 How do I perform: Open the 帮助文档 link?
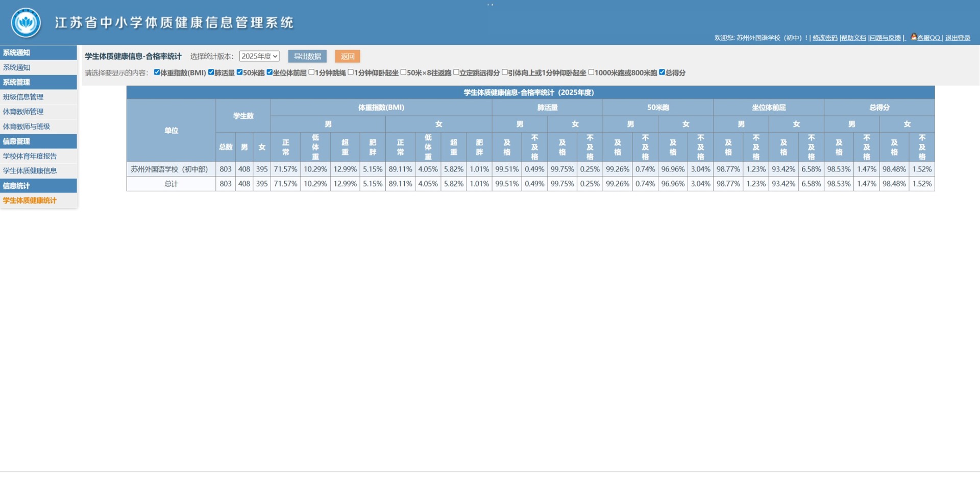pyautogui.click(x=854, y=38)
